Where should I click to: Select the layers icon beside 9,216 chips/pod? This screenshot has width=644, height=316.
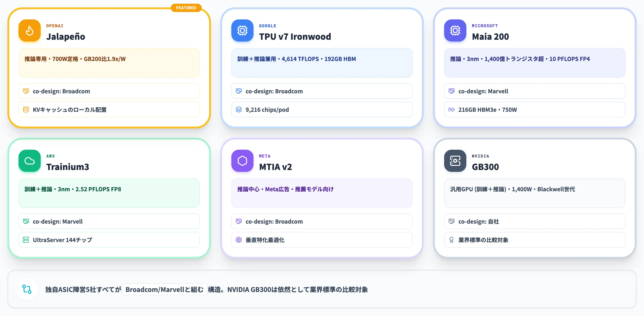pos(239,109)
